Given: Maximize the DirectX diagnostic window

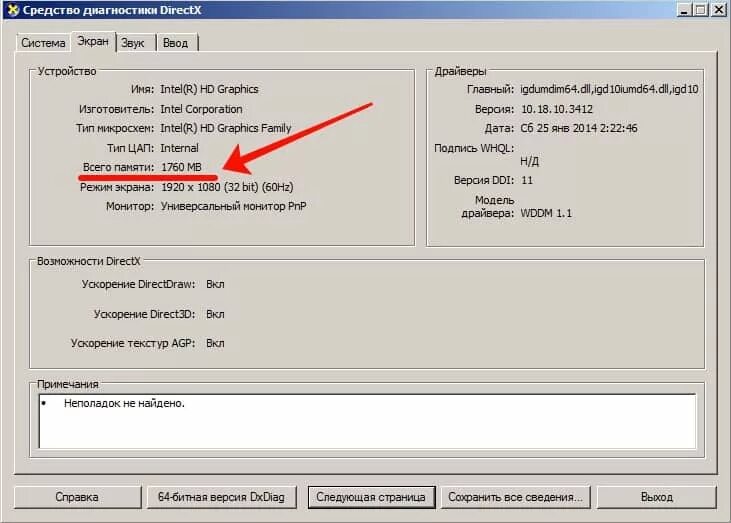Looking at the screenshot, I should coord(701,10).
